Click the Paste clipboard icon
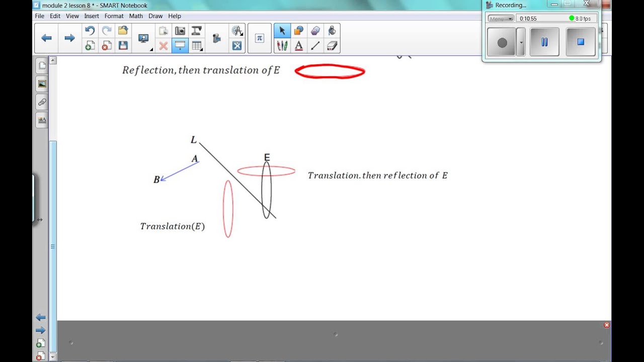Screen dimensions: 644x362 click(x=163, y=31)
